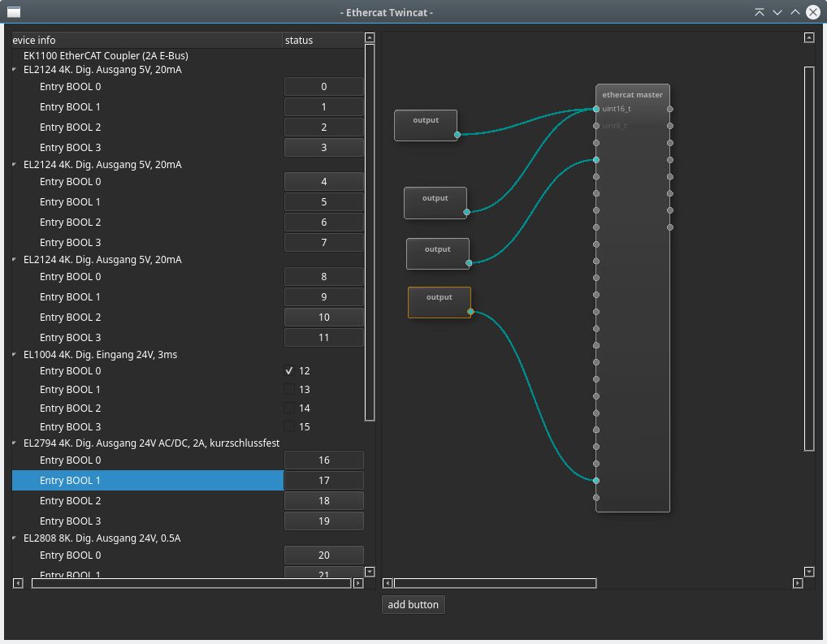Select Entry BOOL 0 beside status 20

[147, 555]
